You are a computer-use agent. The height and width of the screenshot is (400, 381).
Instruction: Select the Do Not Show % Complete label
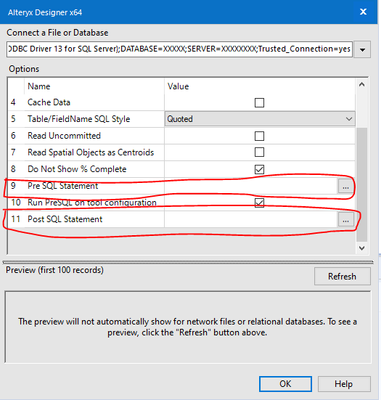pyautogui.click(x=77, y=169)
